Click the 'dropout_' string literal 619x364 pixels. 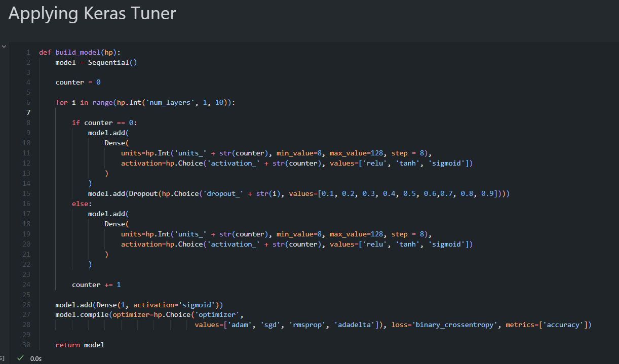point(223,193)
